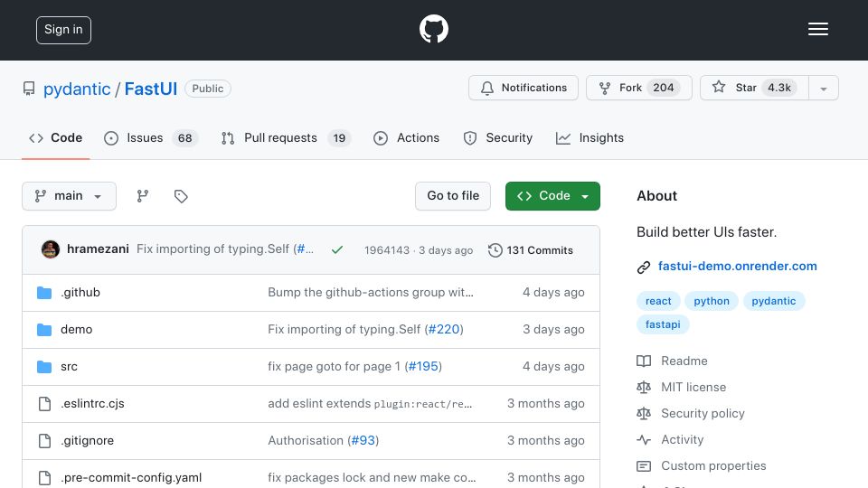
Task: Expand the green Code dropdown button
Action: tap(552, 196)
